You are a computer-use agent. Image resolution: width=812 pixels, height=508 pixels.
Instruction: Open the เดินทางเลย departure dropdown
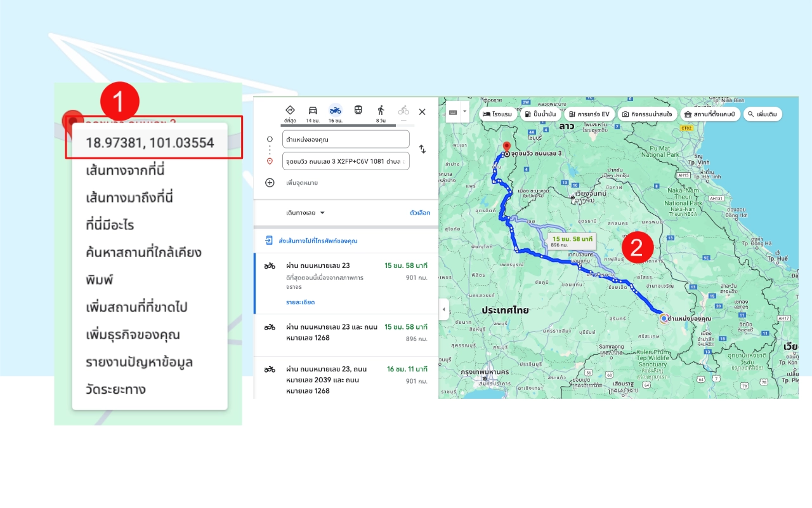click(305, 213)
